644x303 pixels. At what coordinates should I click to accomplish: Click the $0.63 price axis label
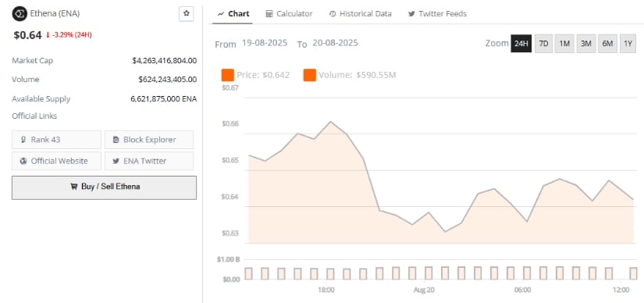pos(230,233)
